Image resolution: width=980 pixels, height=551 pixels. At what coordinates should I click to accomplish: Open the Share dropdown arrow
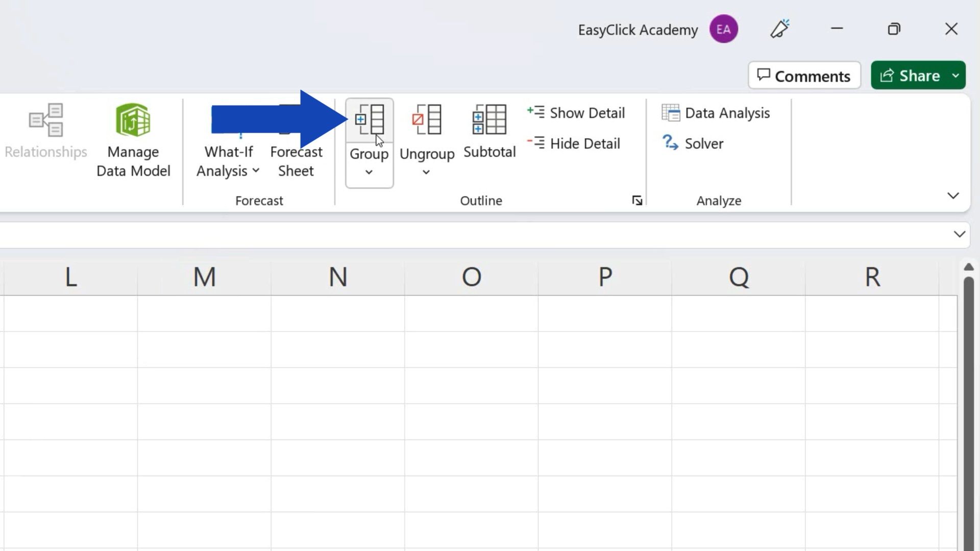[x=956, y=75]
